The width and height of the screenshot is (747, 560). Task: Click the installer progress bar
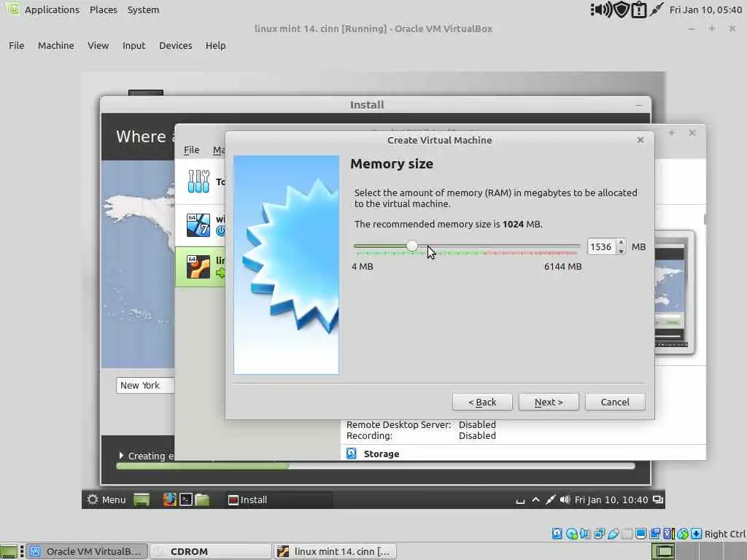click(x=376, y=466)
